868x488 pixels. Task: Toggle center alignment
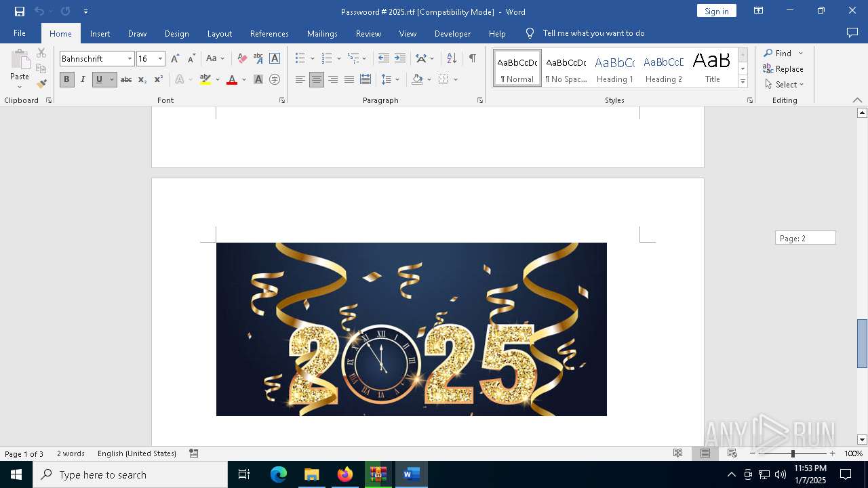coord(317,79)
